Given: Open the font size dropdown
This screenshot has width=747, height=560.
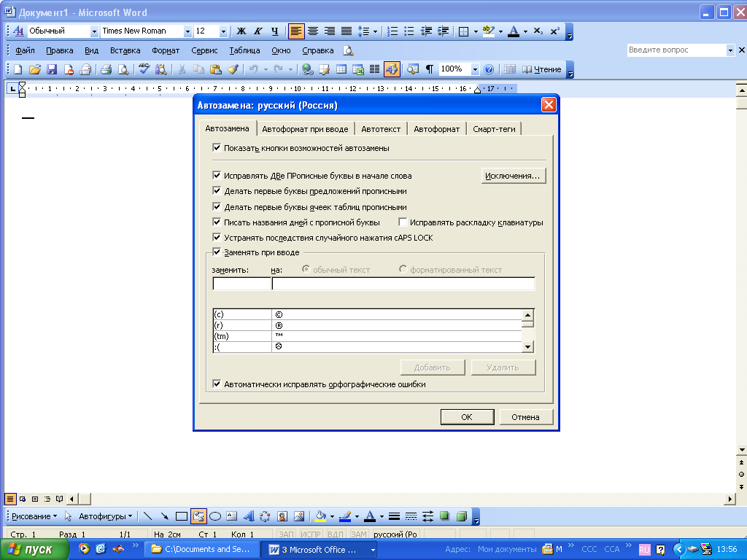Looking at the screenshot, I should tap(223, 31).
